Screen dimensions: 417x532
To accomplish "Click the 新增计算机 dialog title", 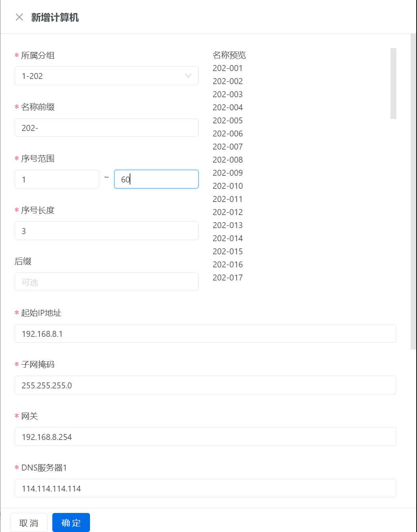I will [x=54, y=17].
